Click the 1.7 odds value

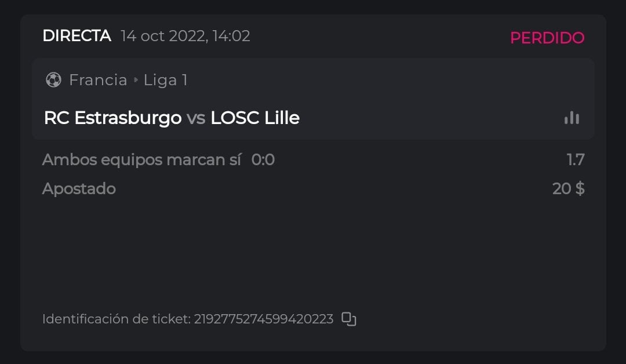click(576, 160)
